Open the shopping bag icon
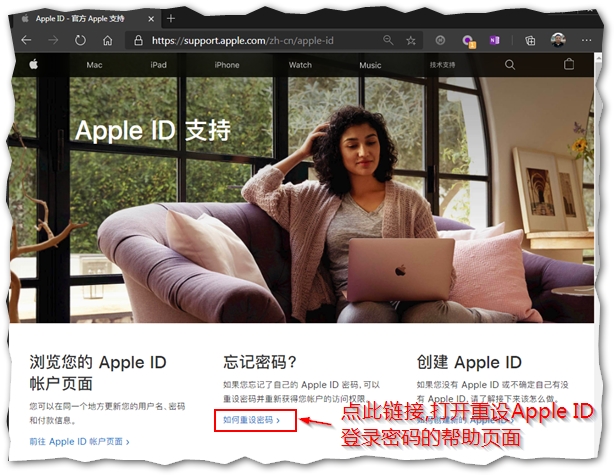The image size is (614, 475). (x=570, y=65)
